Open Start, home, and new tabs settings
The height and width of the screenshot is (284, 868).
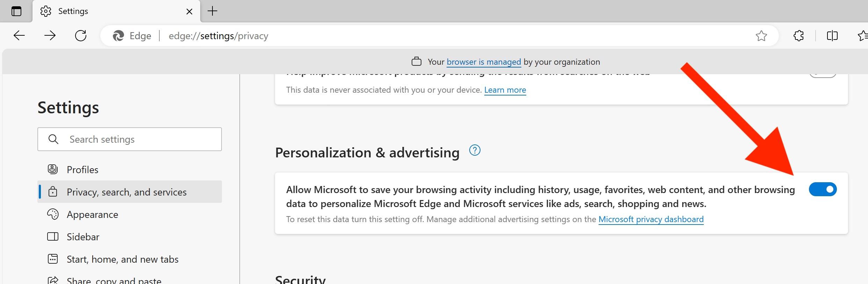point(130,259)
